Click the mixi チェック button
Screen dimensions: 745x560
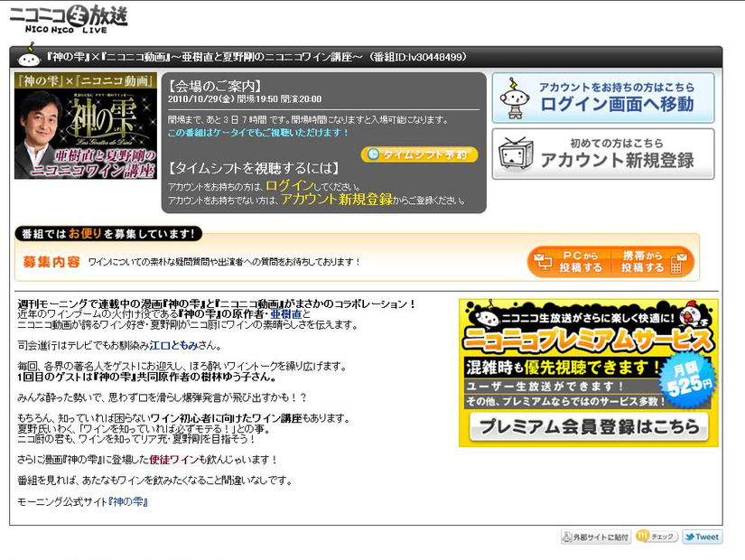coord(657,537)
